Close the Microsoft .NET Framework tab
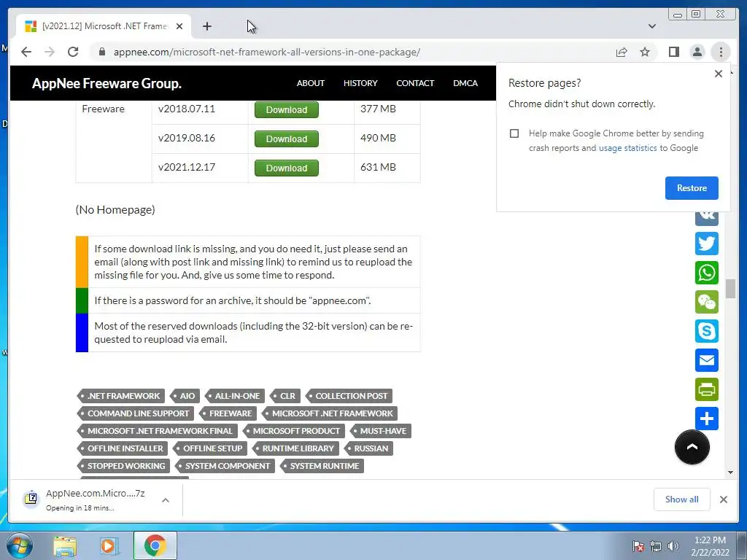This screenshot has width=747, height=560. click(179, 26)
